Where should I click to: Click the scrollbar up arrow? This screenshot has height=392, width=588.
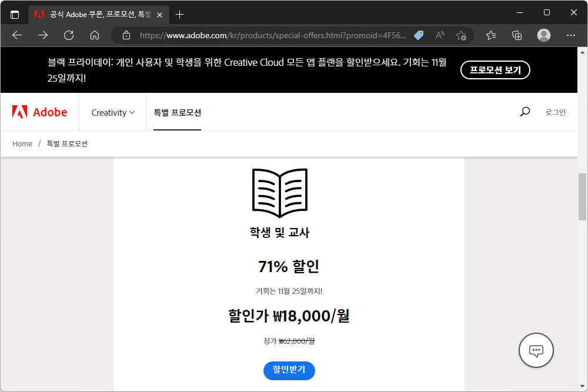point(582,52)
